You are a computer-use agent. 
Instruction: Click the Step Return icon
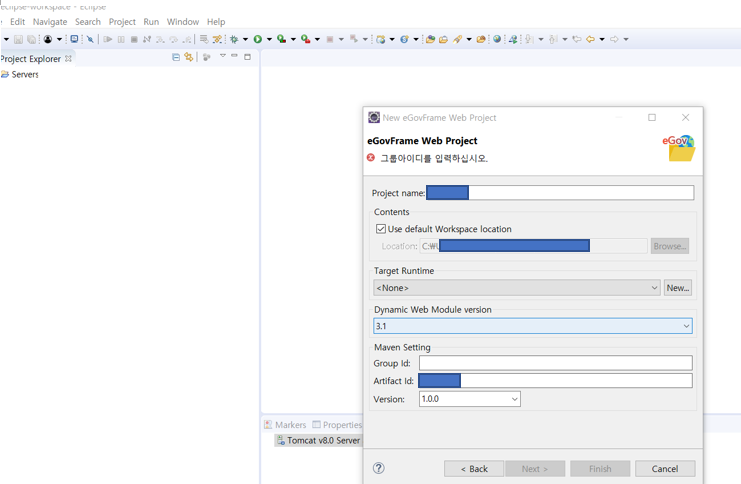[x=187, y=39]
